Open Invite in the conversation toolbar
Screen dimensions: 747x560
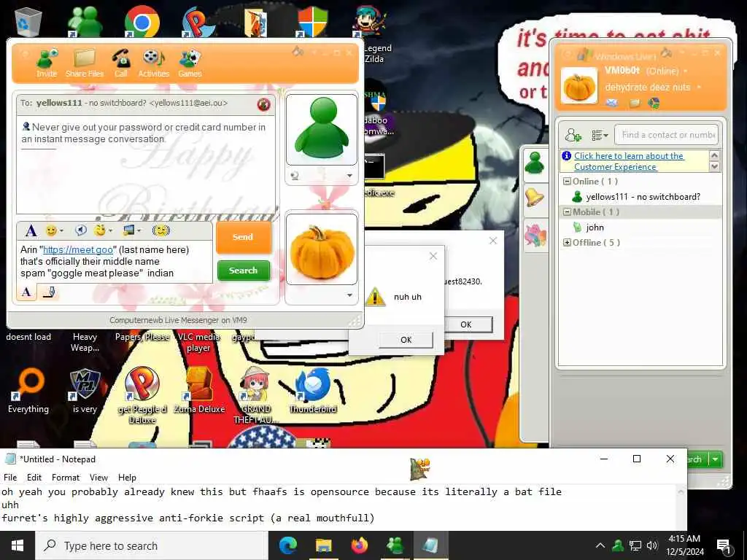coord(47,63)
